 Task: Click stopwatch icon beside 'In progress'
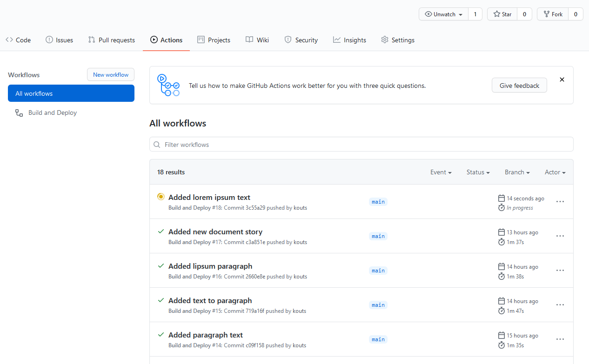point(502,207)
